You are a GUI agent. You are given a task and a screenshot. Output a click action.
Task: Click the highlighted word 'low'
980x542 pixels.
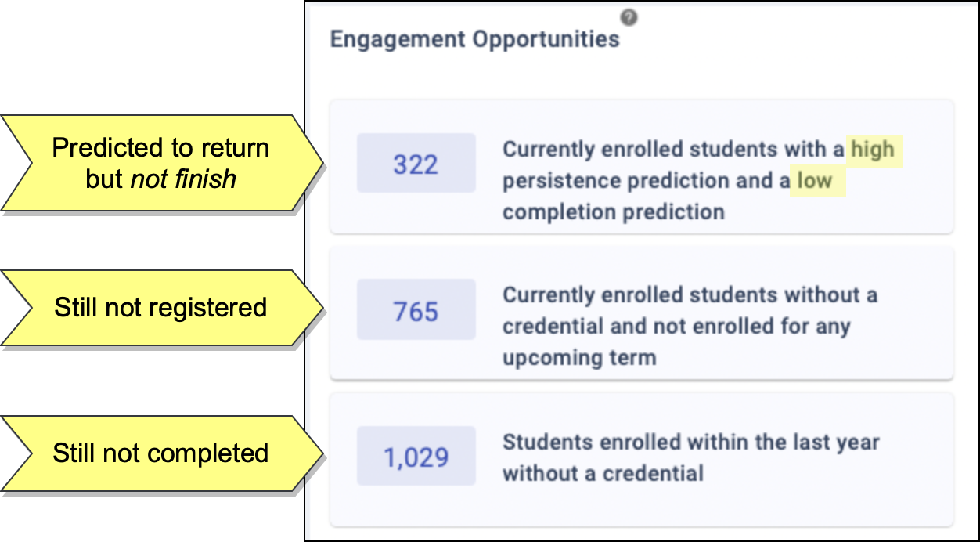point(815,181)
